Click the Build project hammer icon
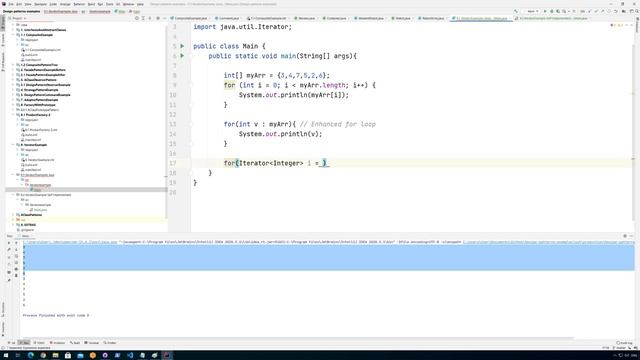The width and height of the screenshot is (640, 360). [x=516, y=11]
